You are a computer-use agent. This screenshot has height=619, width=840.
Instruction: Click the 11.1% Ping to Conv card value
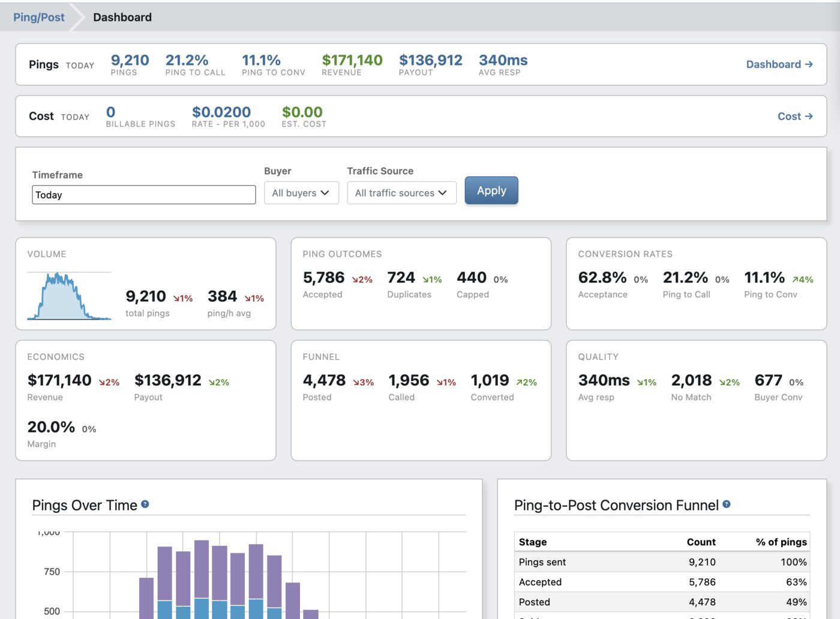coord(764,278)
